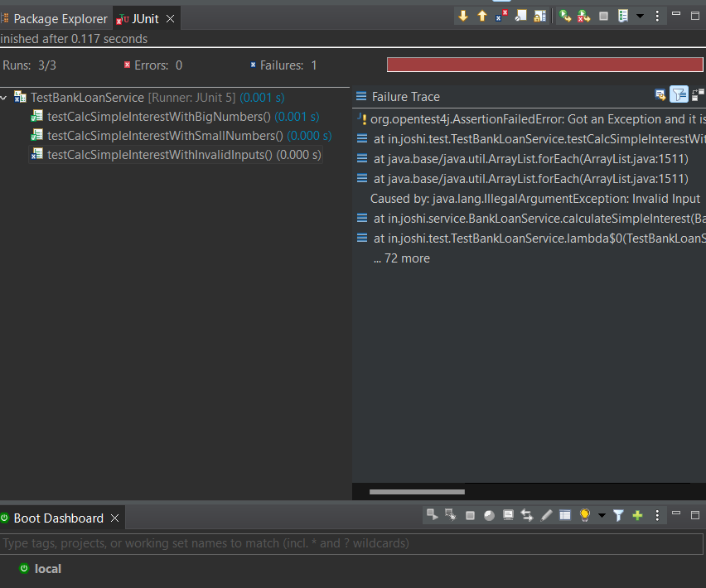Open first ArrayList.forEach stack frame
This screenshot has width=706, height=588.
point(522,159)
